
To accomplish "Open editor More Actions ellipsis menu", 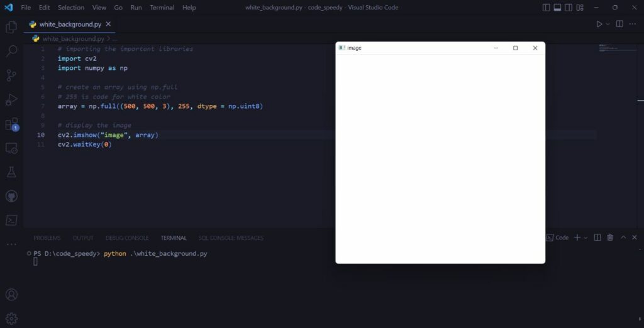I will tap(633, 25).
